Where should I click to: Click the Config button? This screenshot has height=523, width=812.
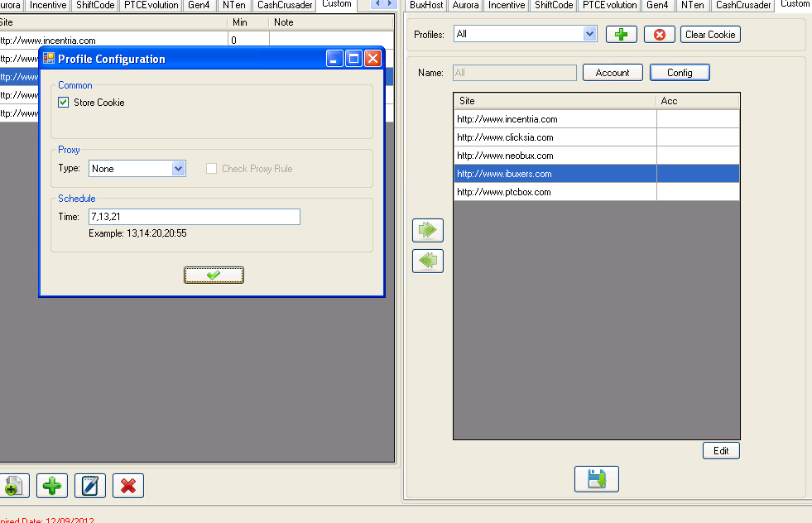(680, 73)
